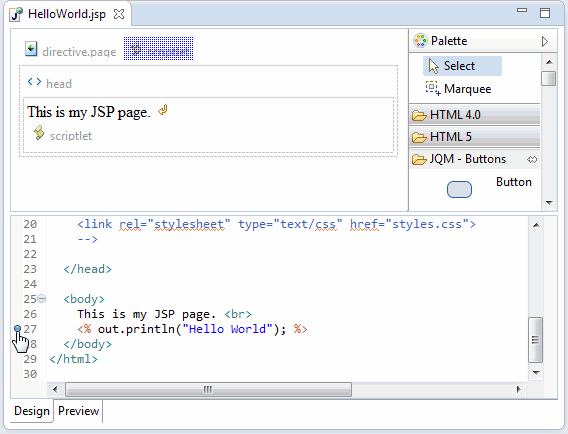Activate the Marquee selection tool
Screen dimensions: 568x434
point(433,88)
